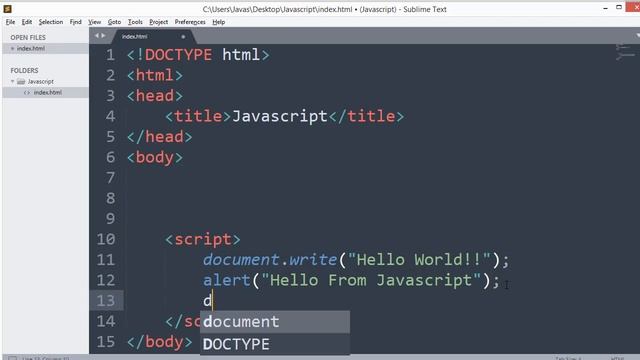The image size is (640, 360).
Task: Open the tab list dropdown arrow
Action: [x=637, y=36]
